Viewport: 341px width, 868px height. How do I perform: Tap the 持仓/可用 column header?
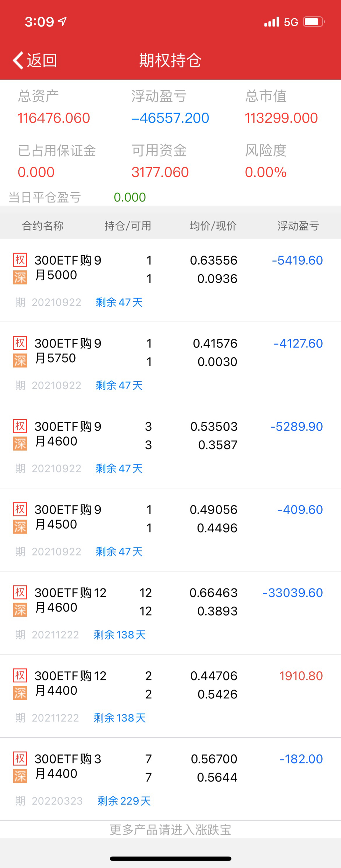(128, 226)
